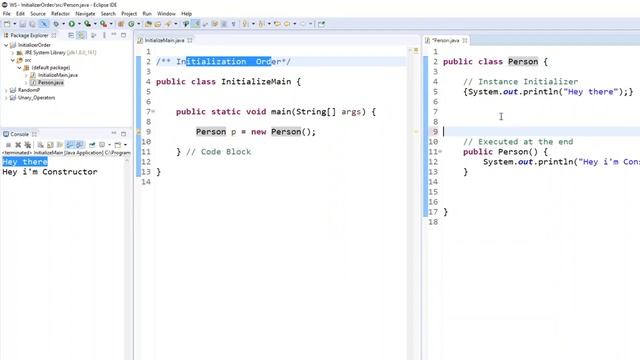Click the Display Selected Console icon
Image resolution: width=640 pixels, height=360 pixels.
coord(102,145)
